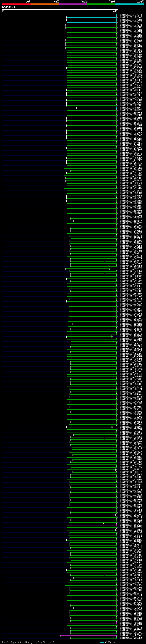Click the cyan =100char. legend swatch
Viewport: 146px width, 644px height.
tap(102, 642)
